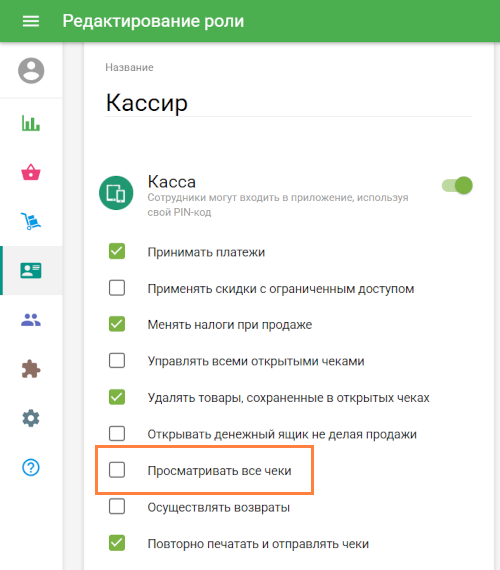This screenshot has width=500, height=570.
Task: Uncheck Удалять товары, сохраненные в открытых чеках
Action: [x=117, y=397]
